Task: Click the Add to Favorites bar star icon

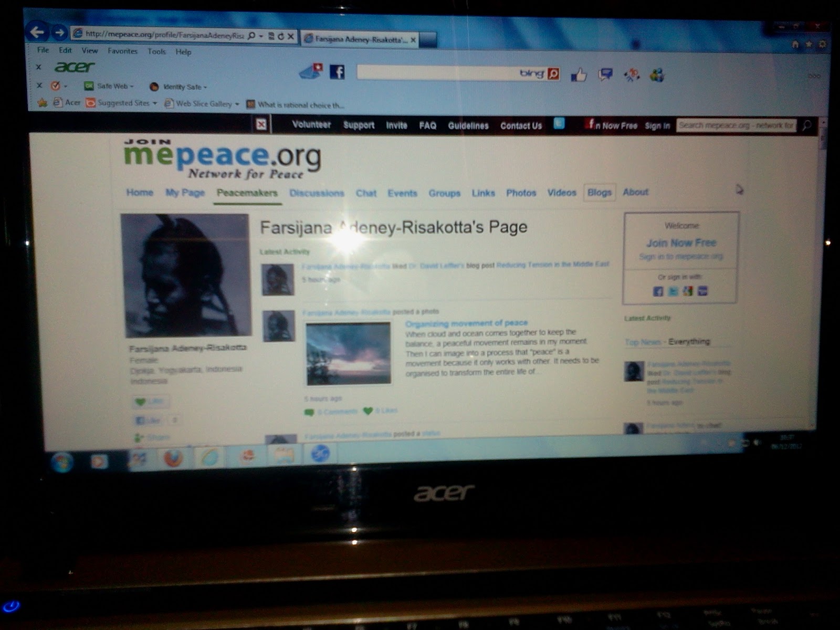Action: click(x=42, y=102)
